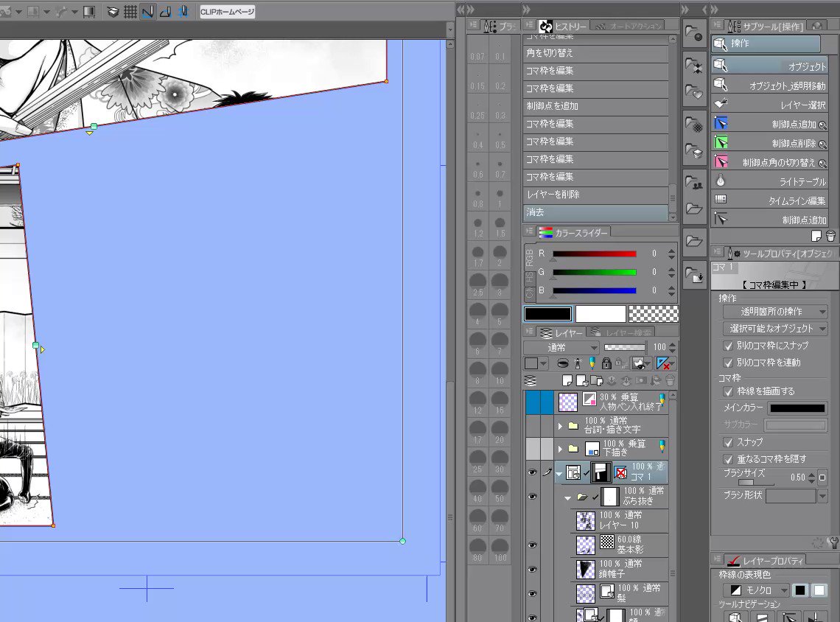Select 制御点角の切り替え pink sub tool
The width and height of the screenshot is (840, 622).
[770, 162]
